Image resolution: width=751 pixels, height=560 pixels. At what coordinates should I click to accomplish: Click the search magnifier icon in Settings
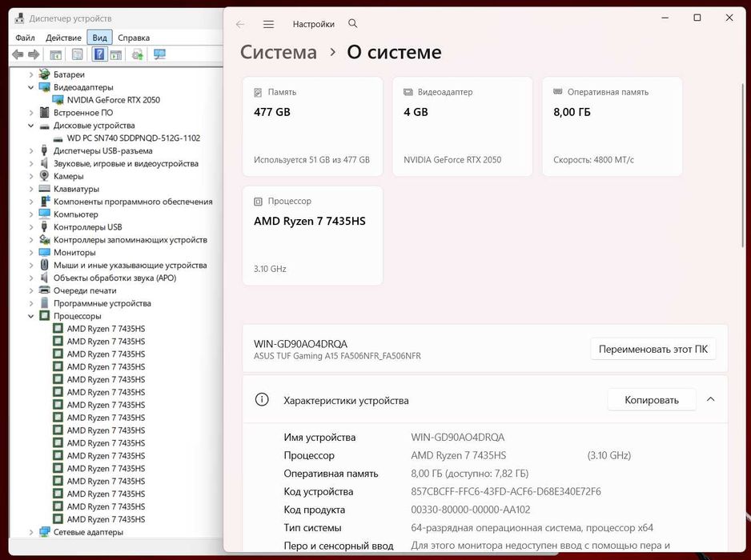pyautogui.click(x=353, y=23)
